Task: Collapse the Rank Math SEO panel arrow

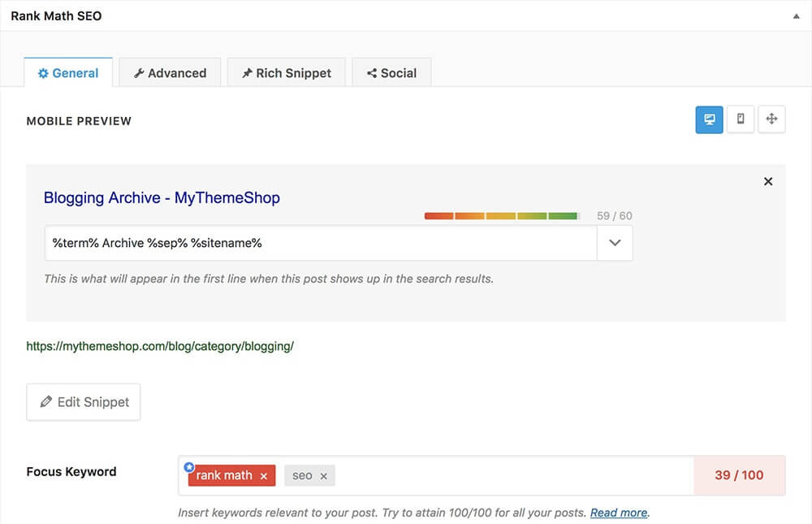Action: [x=796, y=16]
